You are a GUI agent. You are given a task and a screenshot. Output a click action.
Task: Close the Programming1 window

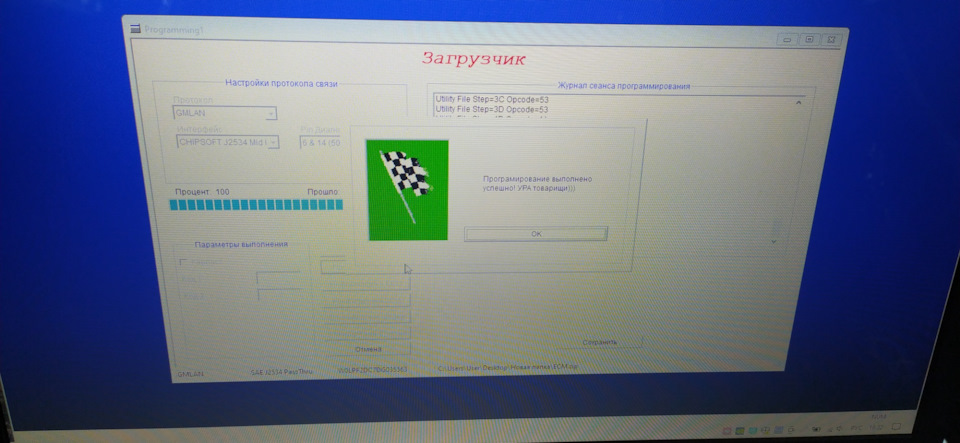(x=830, y=39)
